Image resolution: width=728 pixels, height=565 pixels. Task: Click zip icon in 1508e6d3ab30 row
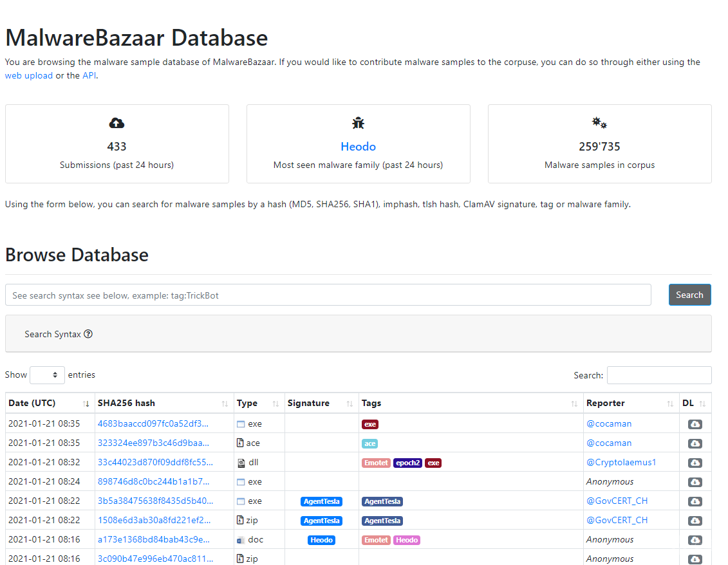pos(240,520)
